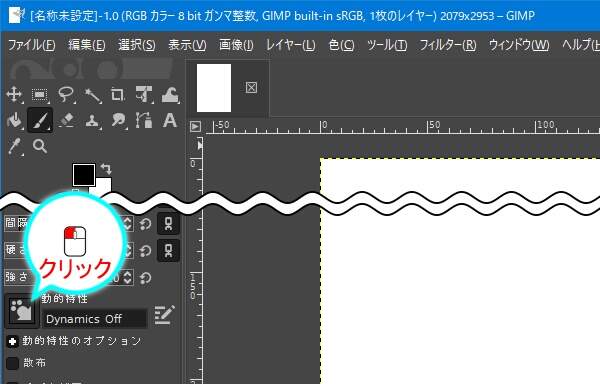
Task: Select the Zoom magnifier tool
Action: [40, 146]
